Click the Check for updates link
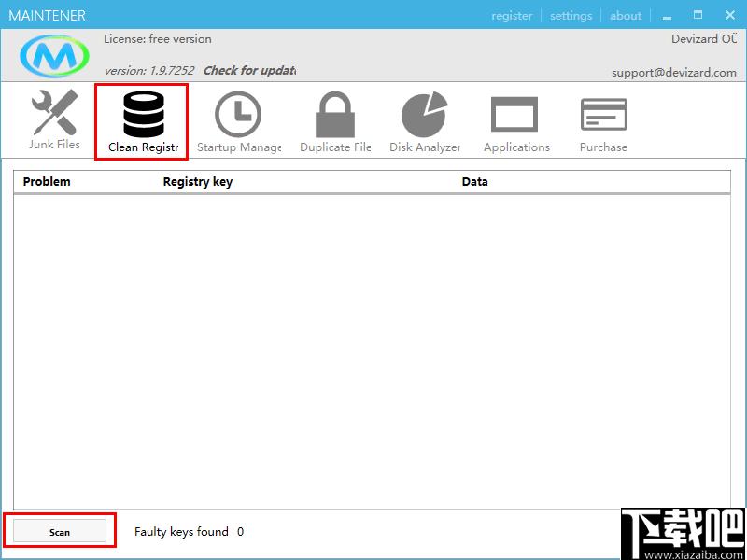747x560 pixels. (x=249, y=71)
